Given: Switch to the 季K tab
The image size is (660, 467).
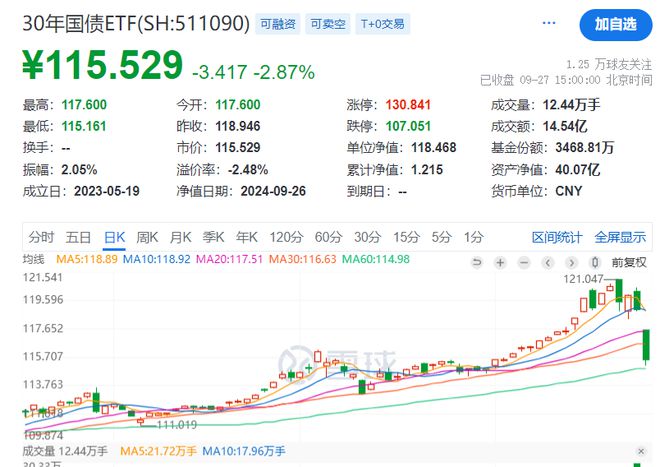Looking at the screenshot, I should pos(213,237).
